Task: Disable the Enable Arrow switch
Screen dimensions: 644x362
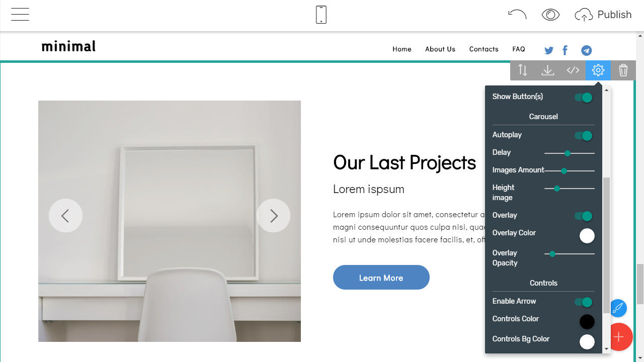Action: tap(584, 302)
